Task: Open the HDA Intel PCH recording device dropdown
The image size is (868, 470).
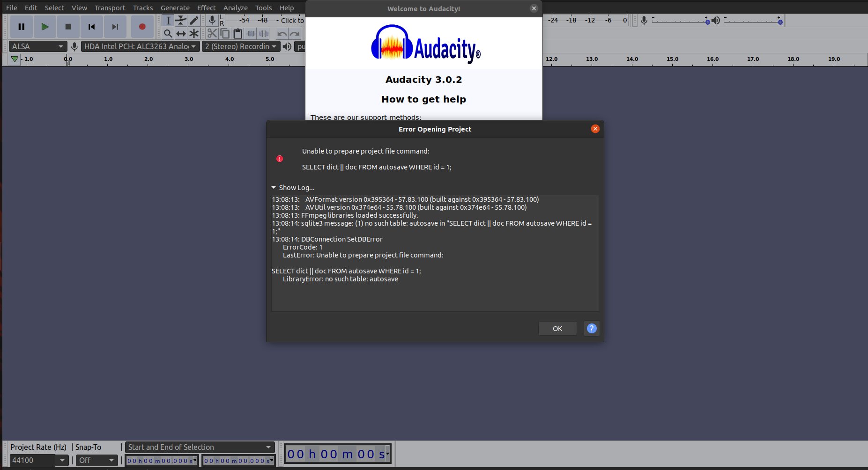Action: tap(140, 46)
